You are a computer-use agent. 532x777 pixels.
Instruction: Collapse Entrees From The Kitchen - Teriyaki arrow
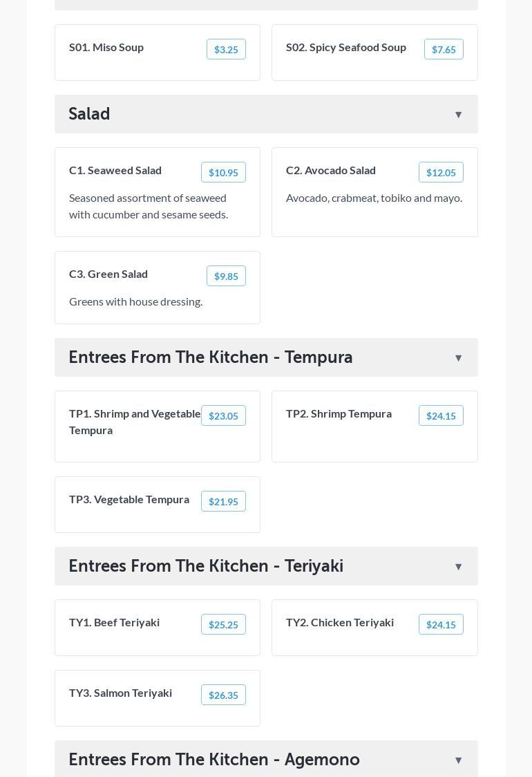tap(458, 567)
